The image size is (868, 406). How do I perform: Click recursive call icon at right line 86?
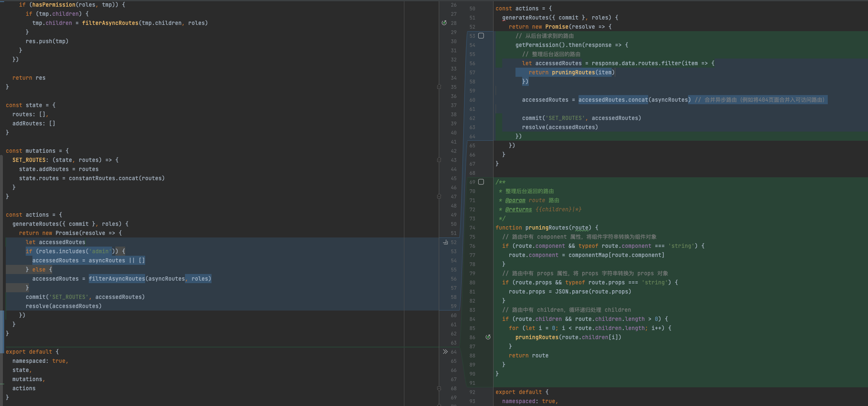(x=488, y=337)
